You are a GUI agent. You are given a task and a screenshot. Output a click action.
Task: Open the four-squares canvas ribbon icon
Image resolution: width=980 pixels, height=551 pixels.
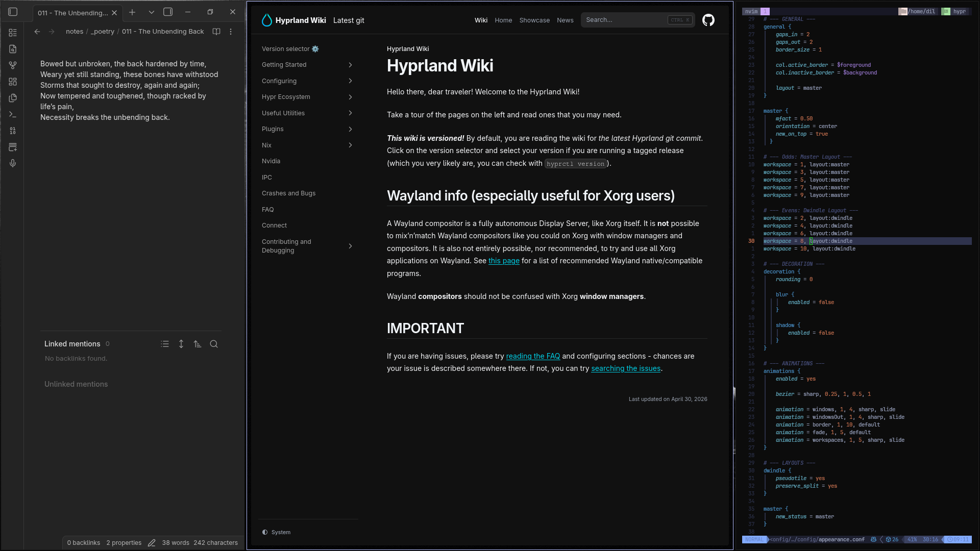(x=13, y=82)
